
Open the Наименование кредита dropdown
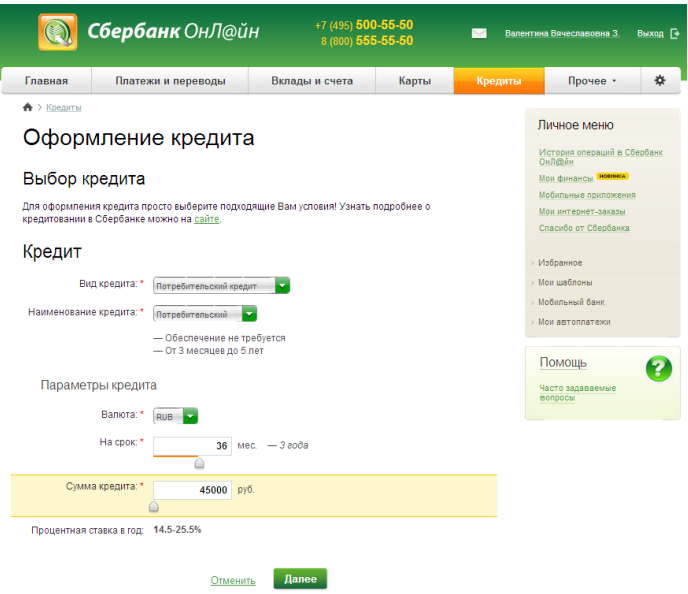pos(249,314)
